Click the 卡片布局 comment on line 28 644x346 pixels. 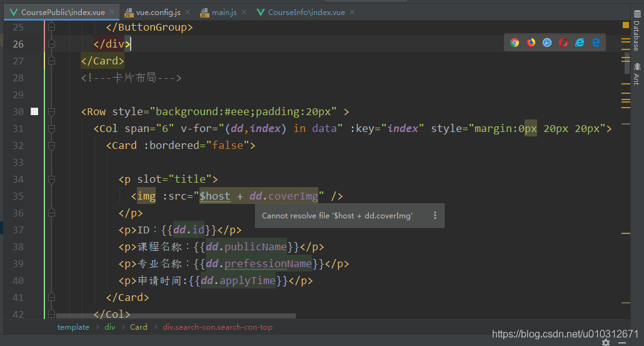[131, 78]
